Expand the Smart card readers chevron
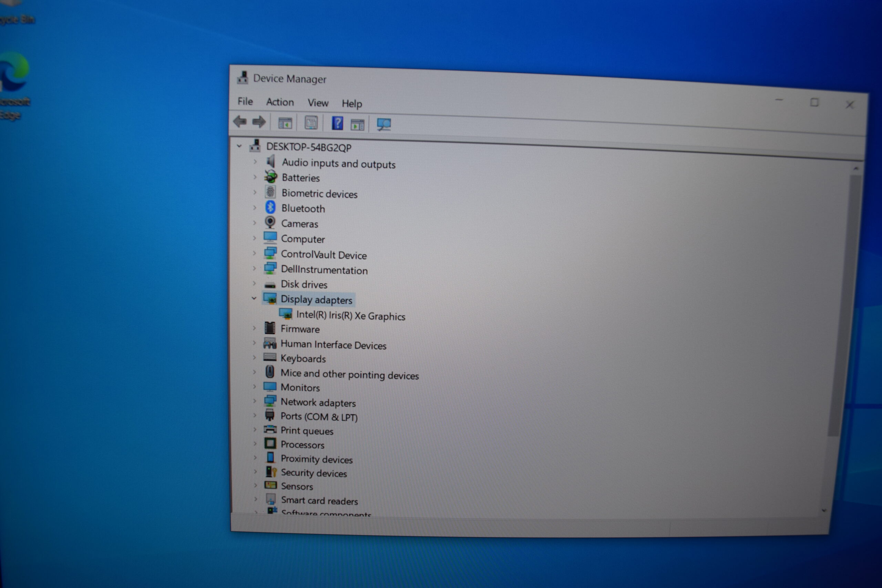The image size is (882, 588). tap(256, 499)
